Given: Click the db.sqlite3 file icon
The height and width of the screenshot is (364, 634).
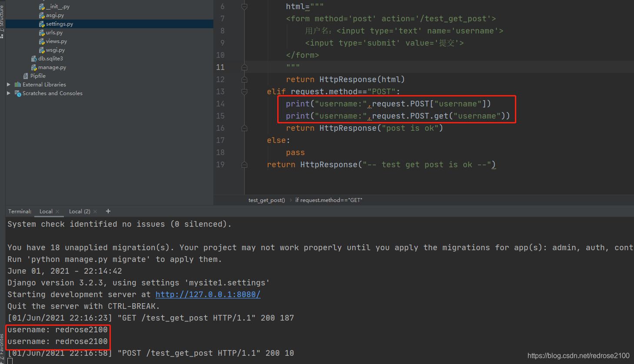Looking at the screenshot, I should point(34,59).
